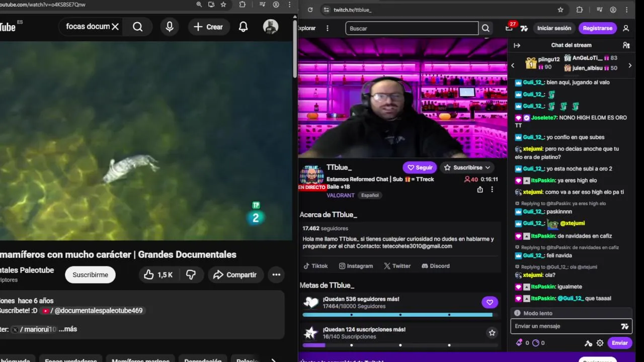
Task: Open Twitch inbox with 27 notifications
Action: coord(510,28)
